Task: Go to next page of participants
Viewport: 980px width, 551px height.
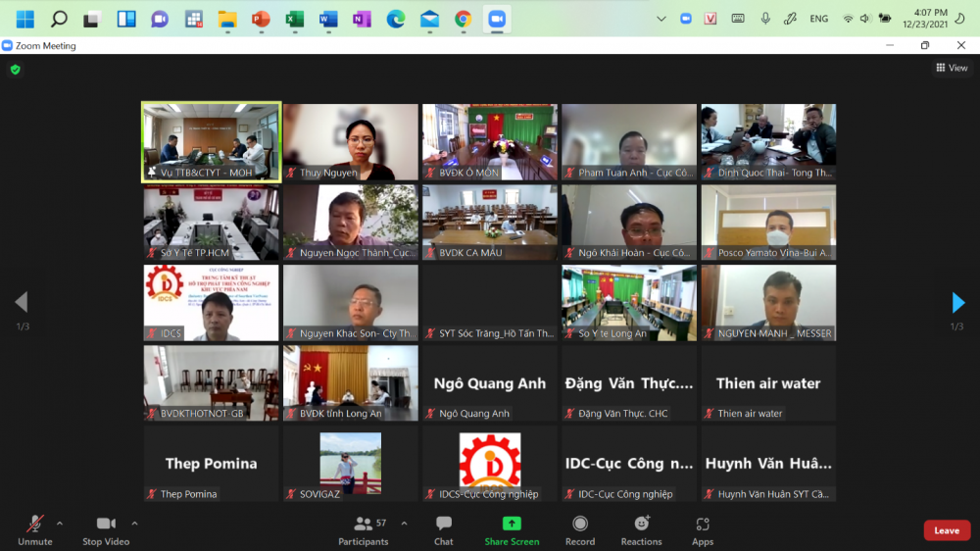Action: [x=958, y=303]
